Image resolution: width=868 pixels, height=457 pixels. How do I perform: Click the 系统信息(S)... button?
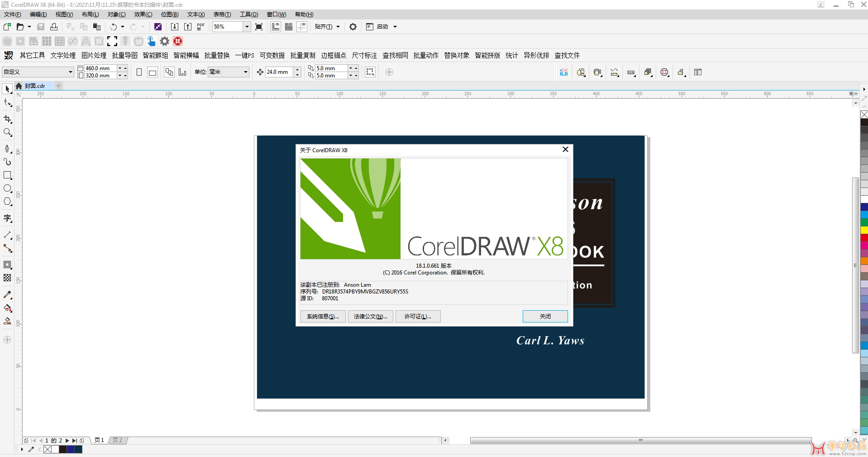point(323,316)
